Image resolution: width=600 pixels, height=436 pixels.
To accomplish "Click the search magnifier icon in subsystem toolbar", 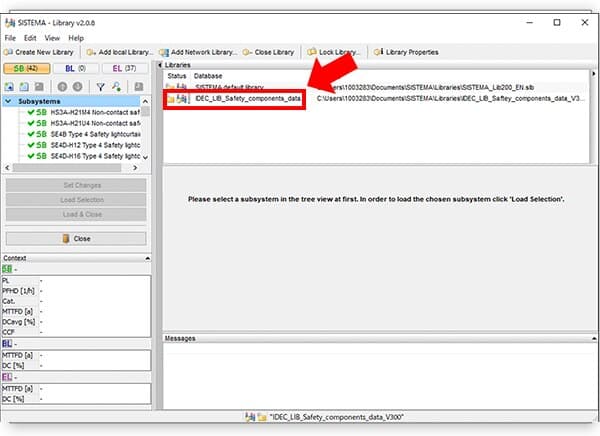I will click(116, 87).
